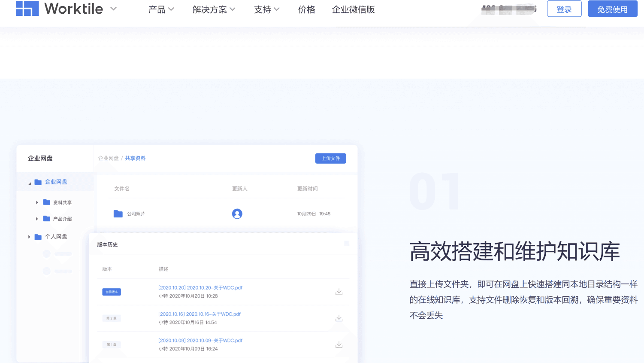The image size is (644, 363).
Task: Click the updater avatar in 公司照片 row
Action: [237, 214]
